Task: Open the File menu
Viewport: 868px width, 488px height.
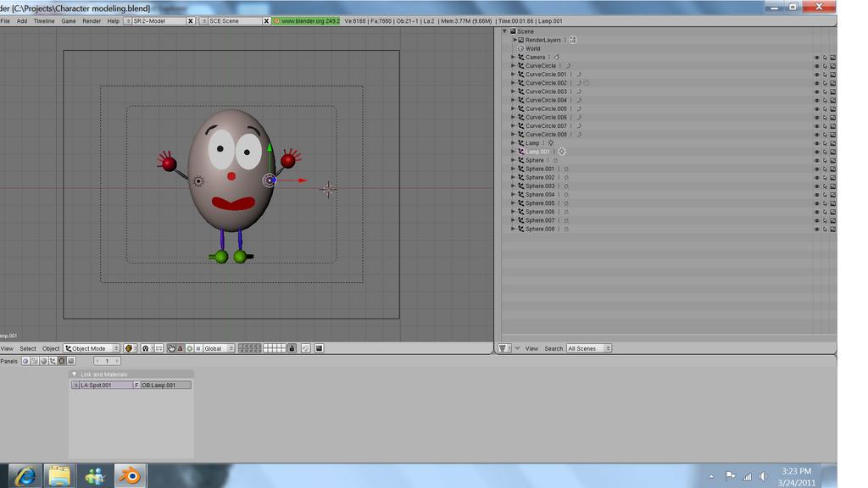Action: (6, 21)
